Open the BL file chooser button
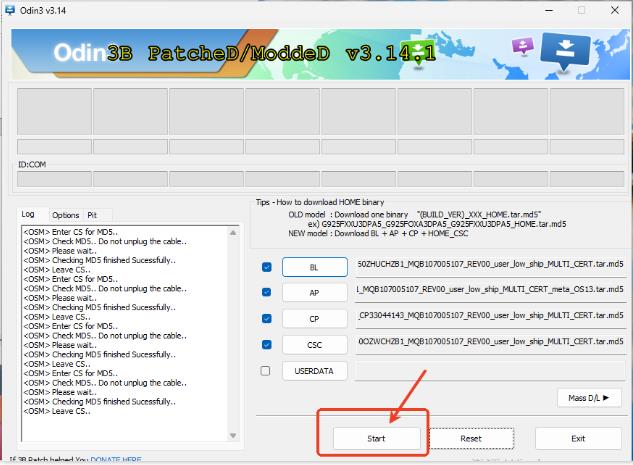The width and height of the screenshot is (633, 465). tap(314, 267)
